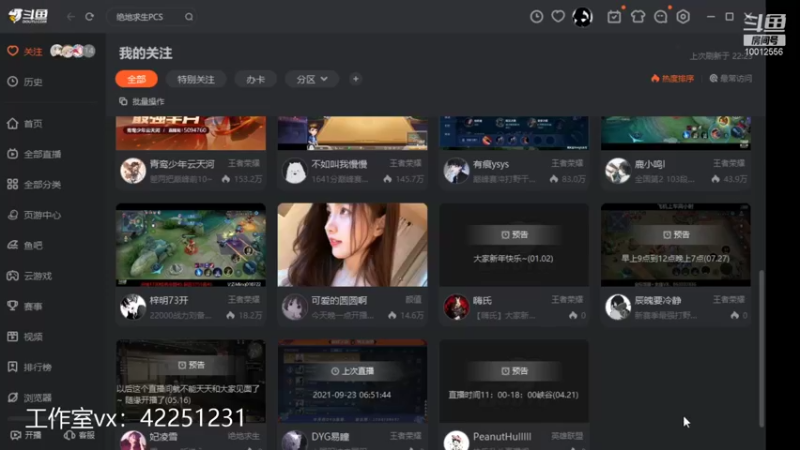This screenshot has height=450, width=800.
Task: Open 不如叫我慢慢 stream thumbnail
Action: (x=353, y=133)
